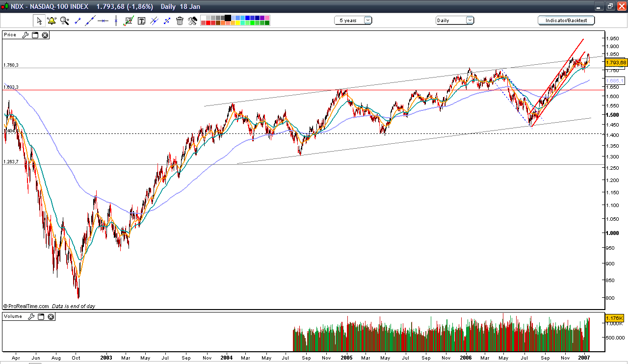Viewport: 628px width, 364px height.
Task: Open the price alert bell tool
Action: click(x=52, y=21)
